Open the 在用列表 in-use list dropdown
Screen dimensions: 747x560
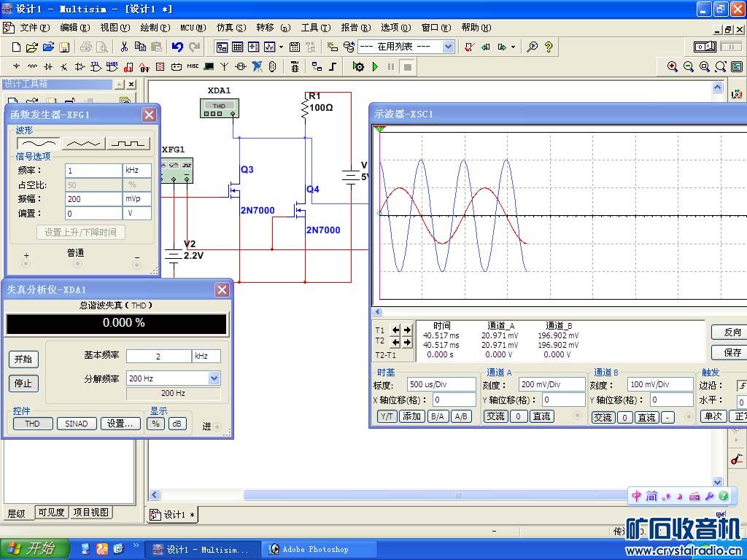(x=449, y=47)
